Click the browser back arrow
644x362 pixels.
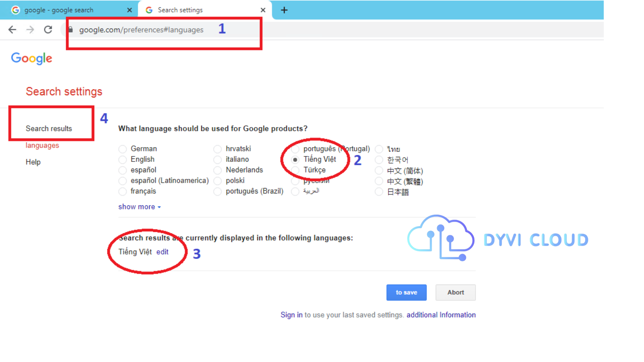(12, 29)
